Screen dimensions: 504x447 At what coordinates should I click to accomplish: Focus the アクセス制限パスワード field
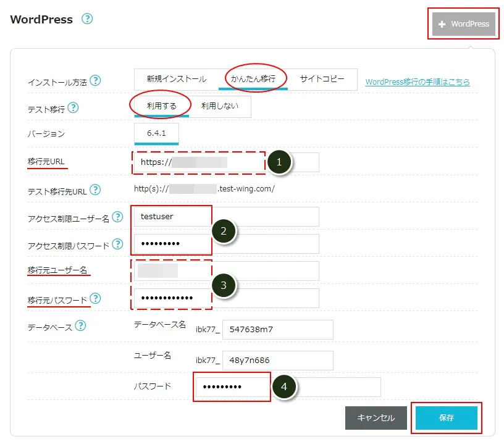click(x=227, y=244)
